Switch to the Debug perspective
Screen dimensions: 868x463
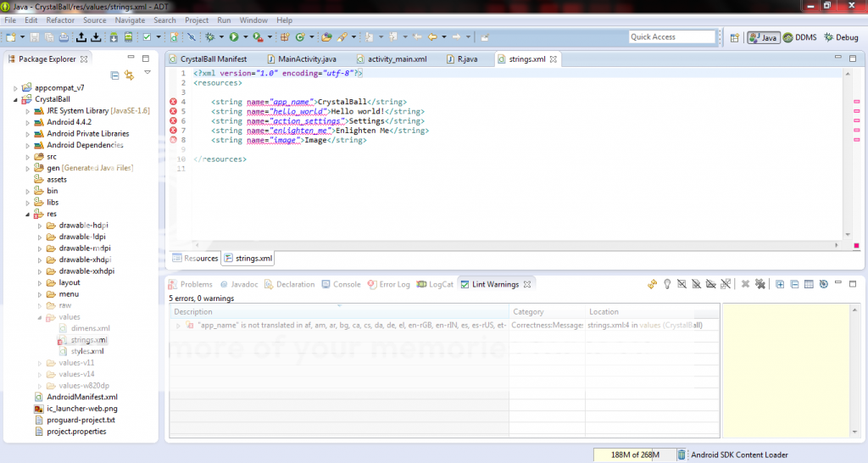coord(840,37)
